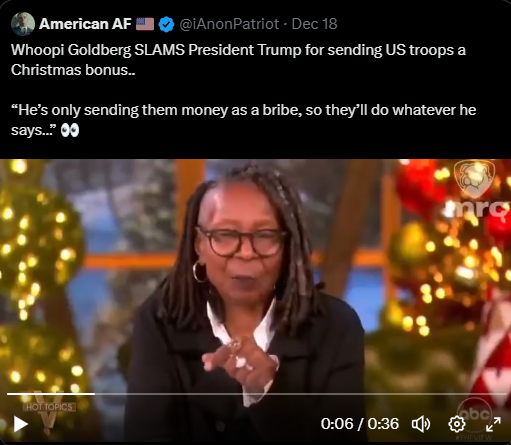The height and width of the screenshot is (445, 511).
Task: Click the center of the video frame
Action: [x=255, y=302]
